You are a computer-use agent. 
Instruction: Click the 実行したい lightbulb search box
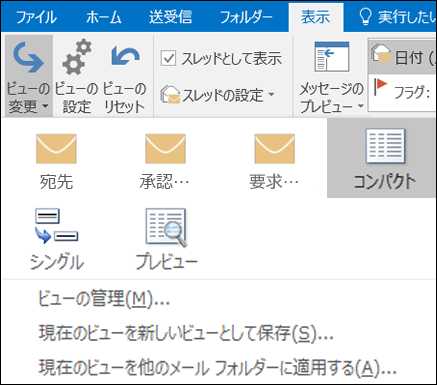coord(397,17)
